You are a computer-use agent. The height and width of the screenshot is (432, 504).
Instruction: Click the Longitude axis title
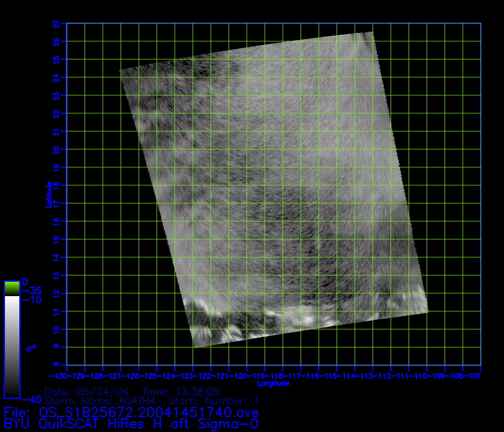273,383
